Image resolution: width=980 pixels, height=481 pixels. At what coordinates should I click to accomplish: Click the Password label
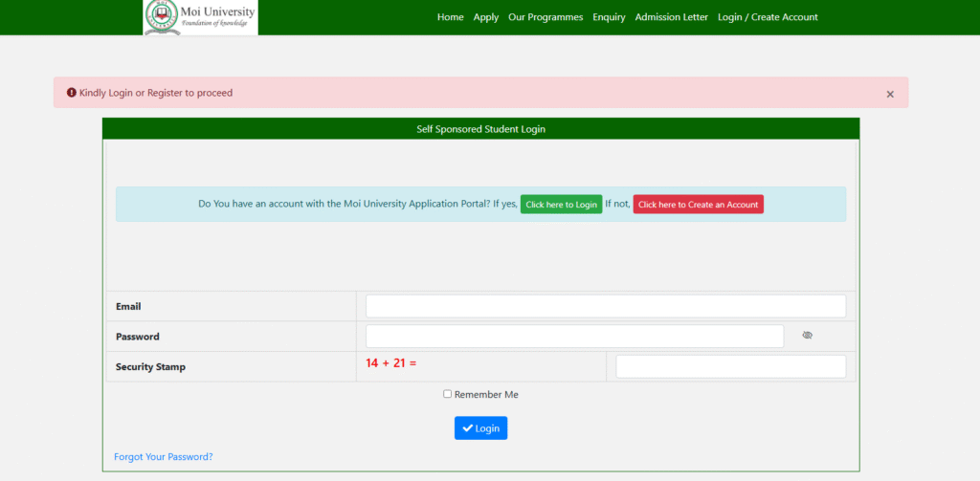(138, 337)
